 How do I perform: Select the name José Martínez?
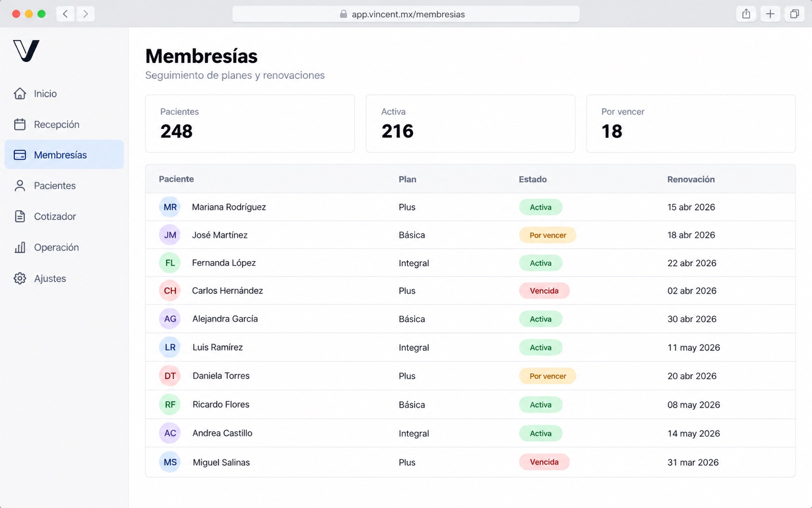pyautogui.click(x=220, y=235)
